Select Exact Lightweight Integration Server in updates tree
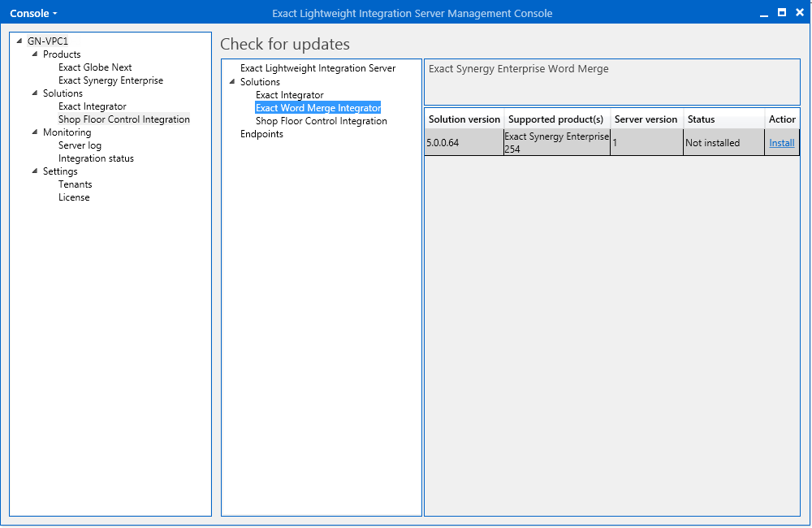Viewport: 812px width, 528px height. tap(317, 68)
